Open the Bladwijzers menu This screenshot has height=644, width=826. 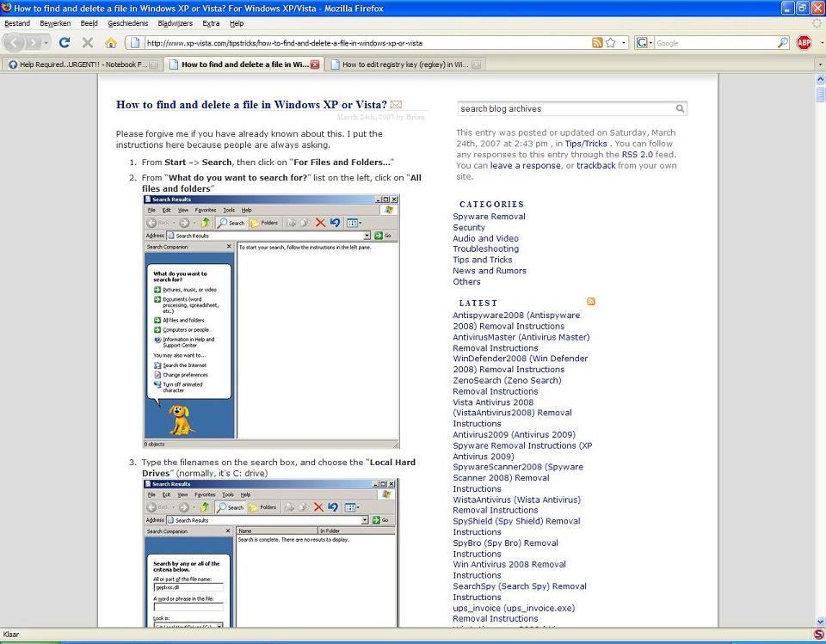click(175, 23)
